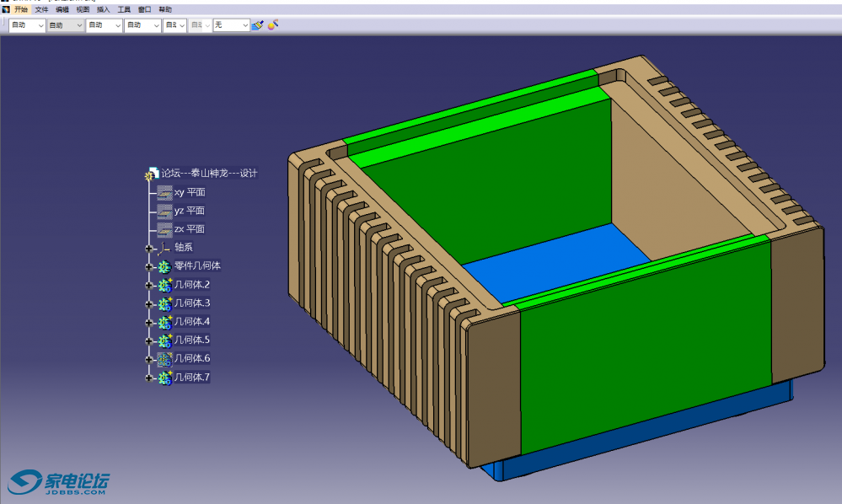The width and height of the screenshot is (842, 504).
Task: Click the CATIA application icon in menu bar
Action: [x=5, y=9]
